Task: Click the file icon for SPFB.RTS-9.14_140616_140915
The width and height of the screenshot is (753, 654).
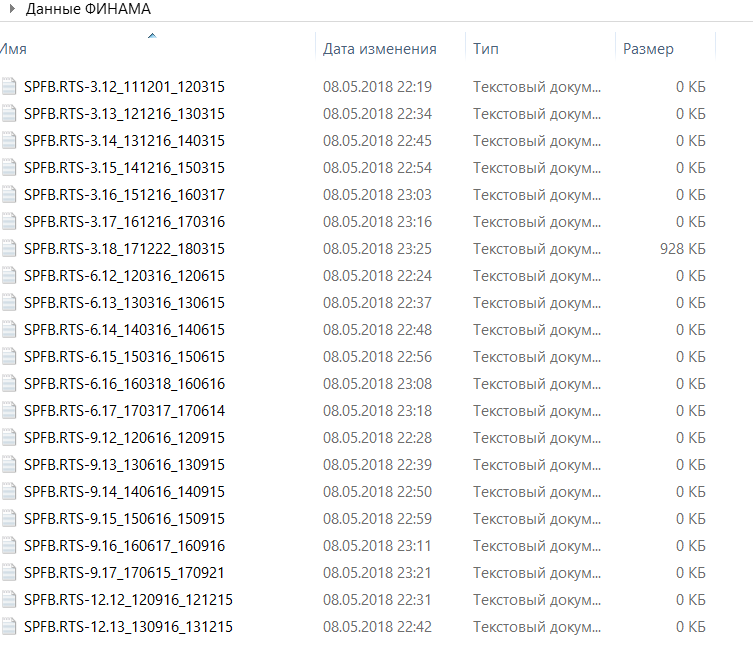Action: click(x=9, y=492)
